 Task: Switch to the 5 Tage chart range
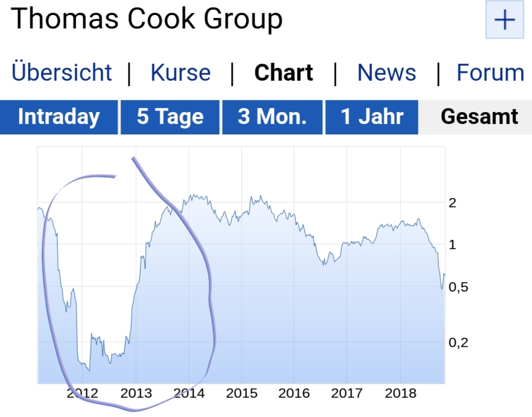tap(170, 116)
